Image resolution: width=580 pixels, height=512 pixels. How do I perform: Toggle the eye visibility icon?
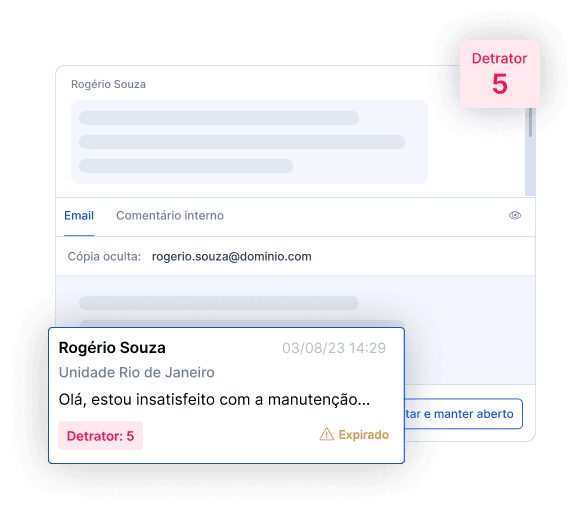point(515,215)
